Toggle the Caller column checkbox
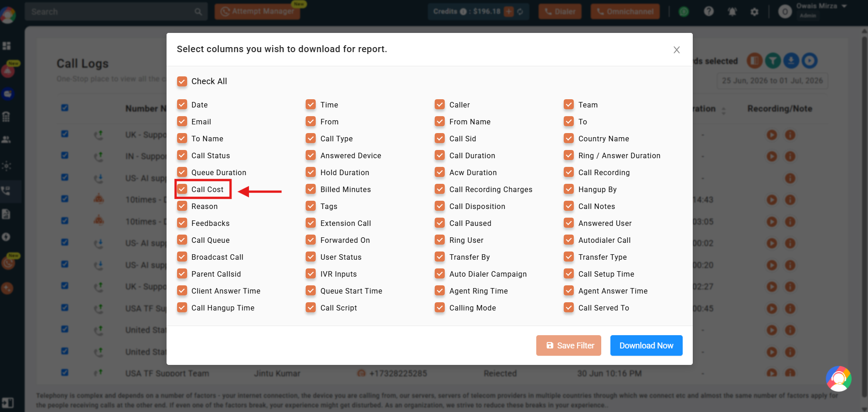Screen dimensions: 868x412 pos(440,105)
